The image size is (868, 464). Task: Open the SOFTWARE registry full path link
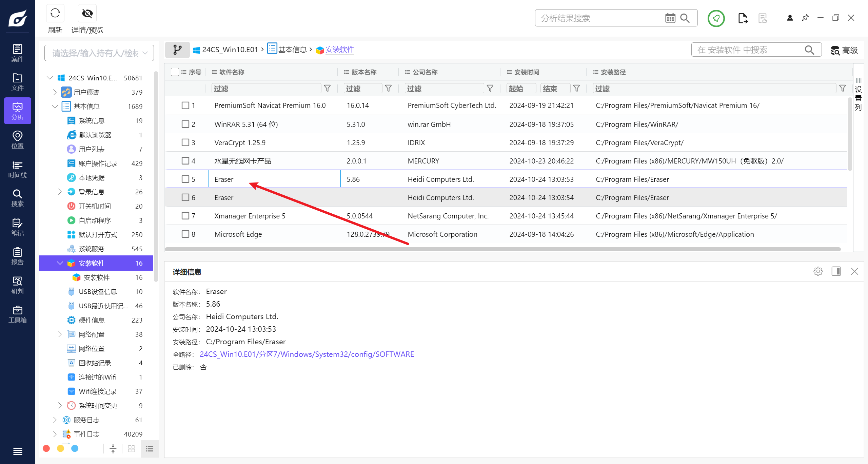click(307, 354)
